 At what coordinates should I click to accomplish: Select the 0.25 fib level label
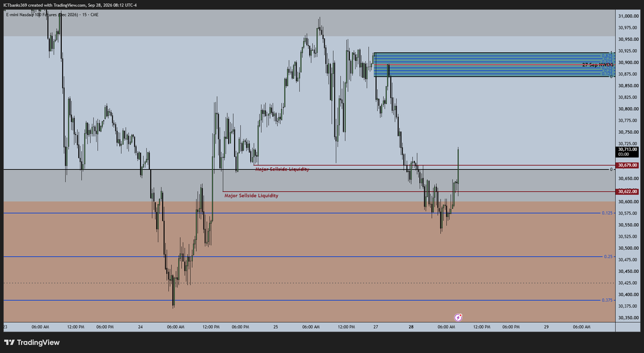tap(608, 257)
